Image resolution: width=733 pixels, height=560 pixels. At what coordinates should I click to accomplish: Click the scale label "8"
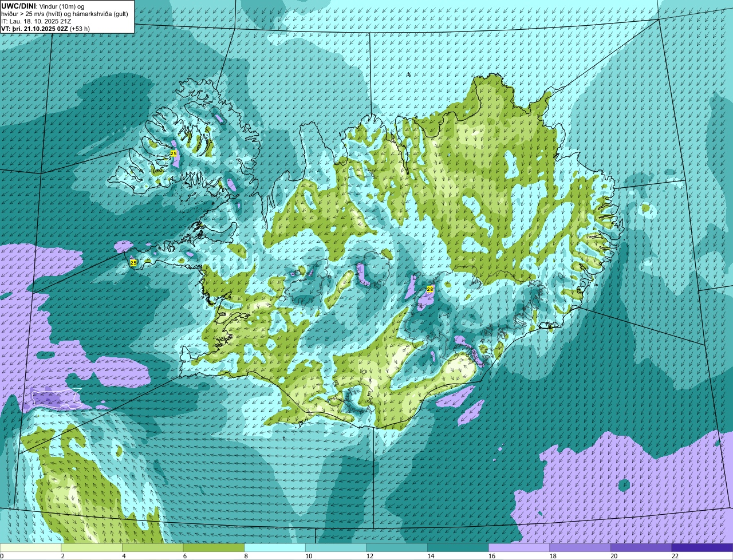(x=246, y=556)
